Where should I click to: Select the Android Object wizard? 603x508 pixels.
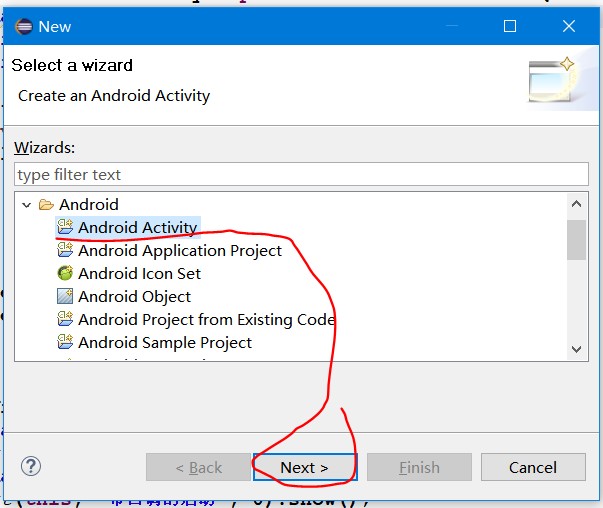(134, 296)
